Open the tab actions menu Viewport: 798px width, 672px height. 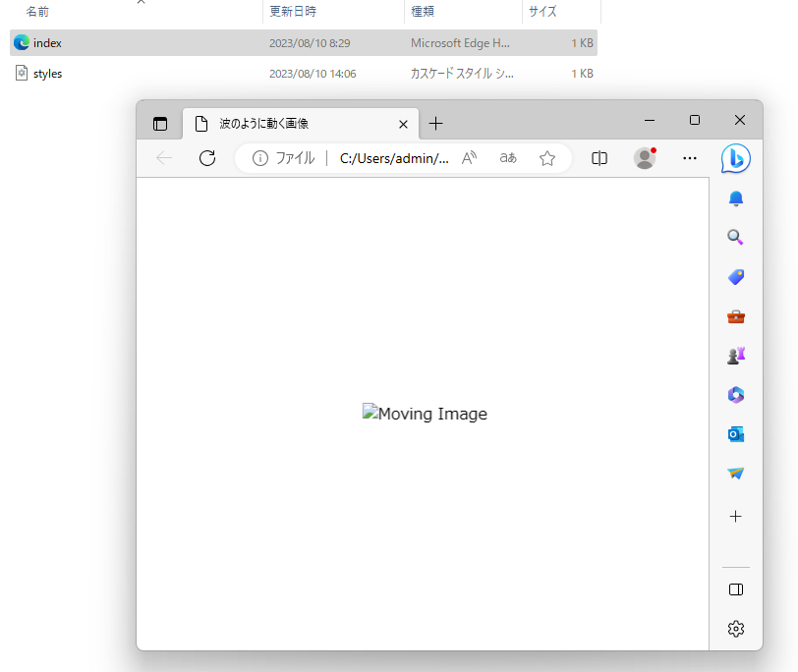tap(160, 124)
